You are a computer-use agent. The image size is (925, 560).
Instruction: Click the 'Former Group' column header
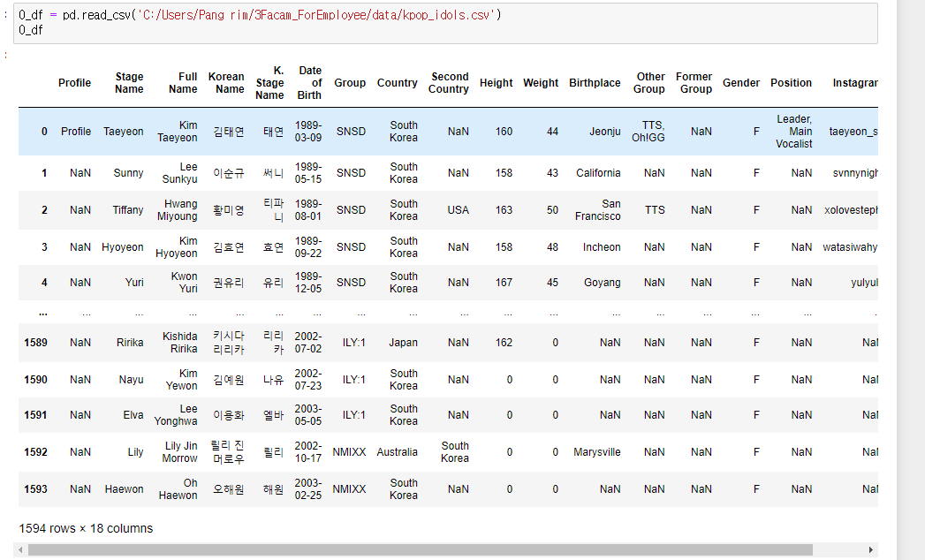tap(694, 83)
